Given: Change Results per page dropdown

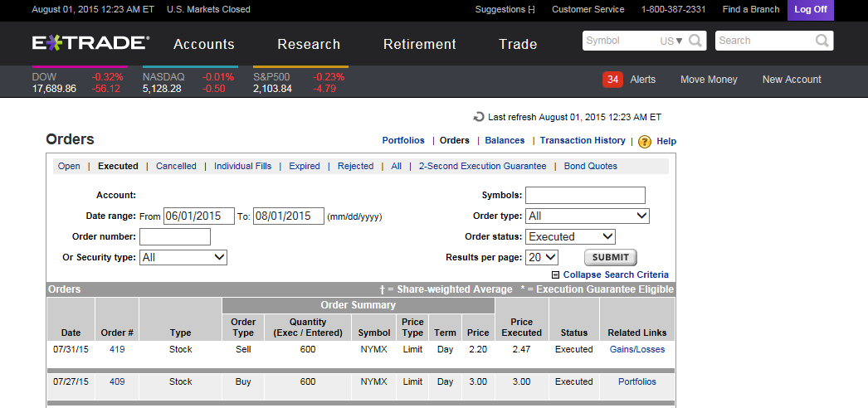Looking at the screenshot, I should pos(541,257).
